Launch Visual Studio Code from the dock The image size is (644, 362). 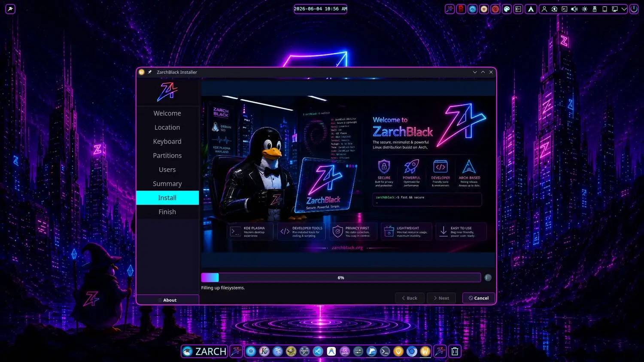pos(318,351)
